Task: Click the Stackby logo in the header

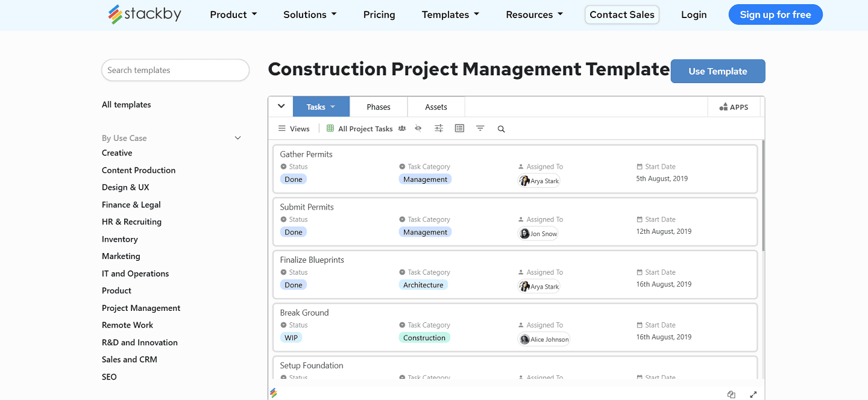Action: (144, 14)
